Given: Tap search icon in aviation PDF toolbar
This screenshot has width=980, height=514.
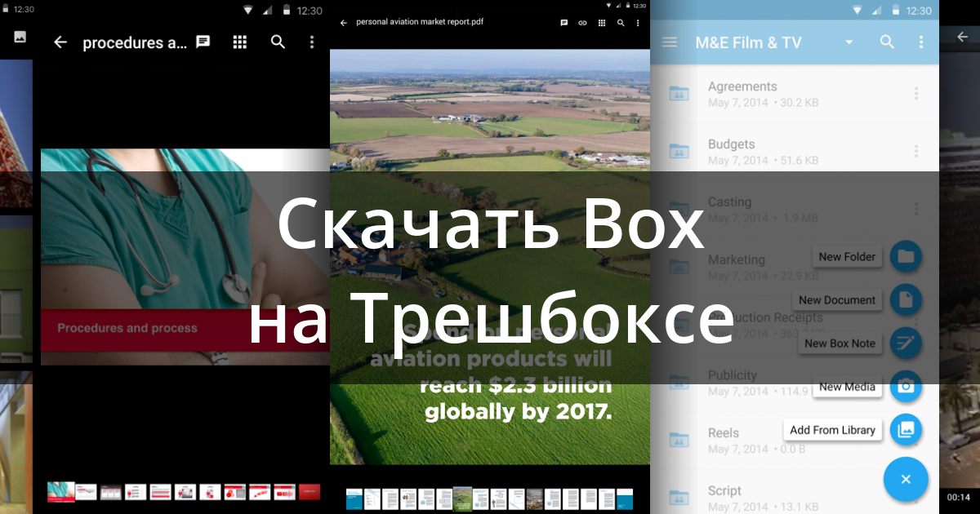Looking at the screenshot, I should tap(621, 23).
